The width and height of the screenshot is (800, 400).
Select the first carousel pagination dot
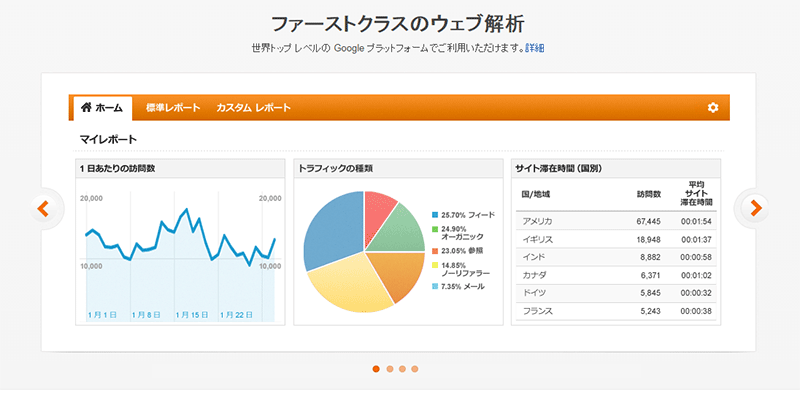376,369
